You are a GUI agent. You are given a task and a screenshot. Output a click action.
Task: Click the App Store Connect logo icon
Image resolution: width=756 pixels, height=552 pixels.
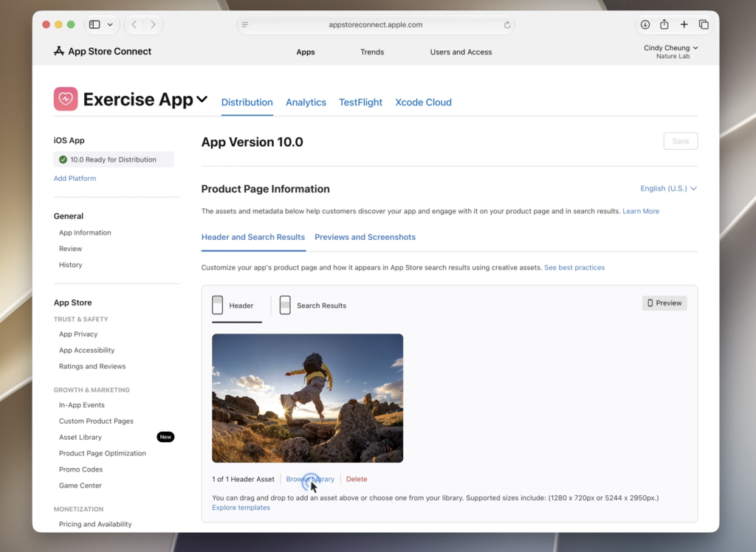tap(59, 51)
